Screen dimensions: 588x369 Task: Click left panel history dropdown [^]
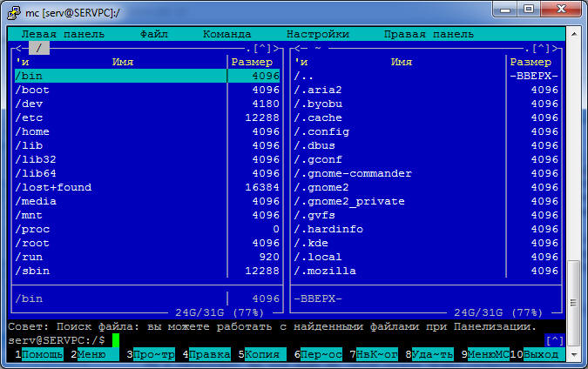(x=262, y=49)
